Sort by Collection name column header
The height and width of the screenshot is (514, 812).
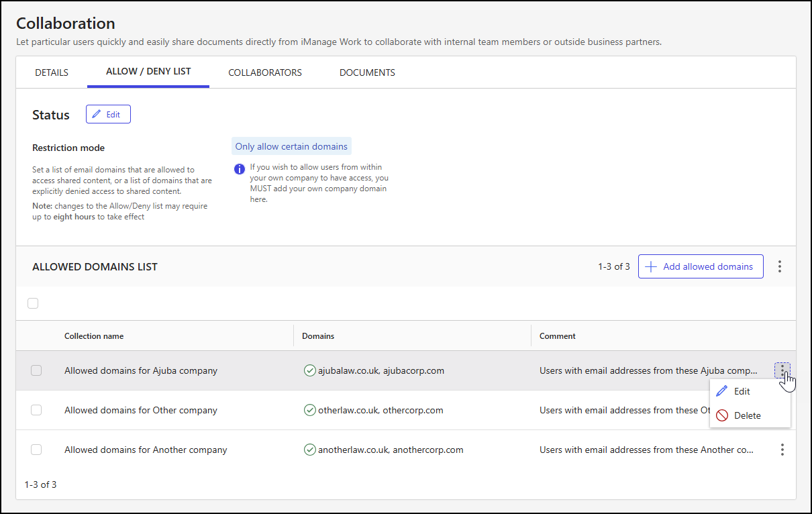[x=94, y=336]
